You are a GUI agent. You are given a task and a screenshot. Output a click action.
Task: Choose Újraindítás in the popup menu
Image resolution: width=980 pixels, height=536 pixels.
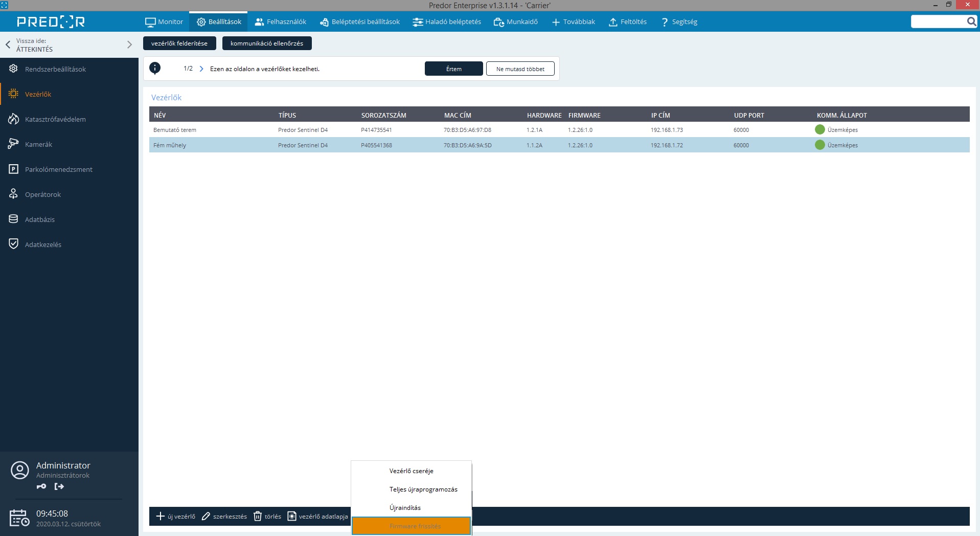click(x=405, y=507)
